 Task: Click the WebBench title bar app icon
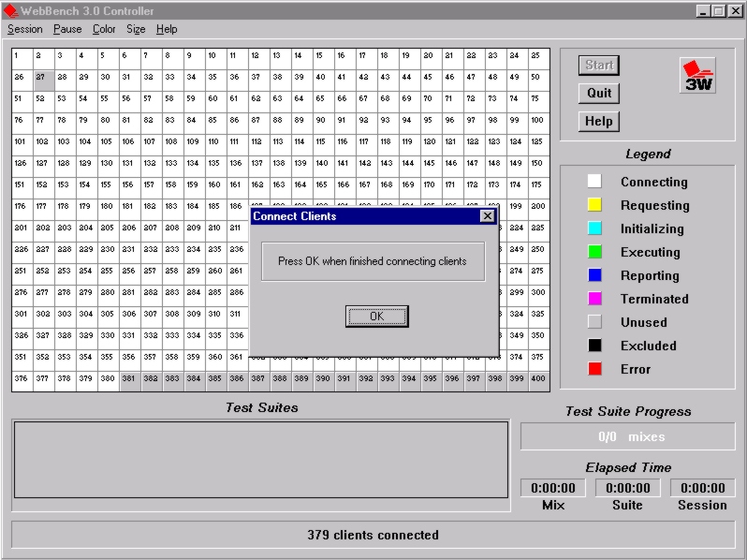coord(9,10)
